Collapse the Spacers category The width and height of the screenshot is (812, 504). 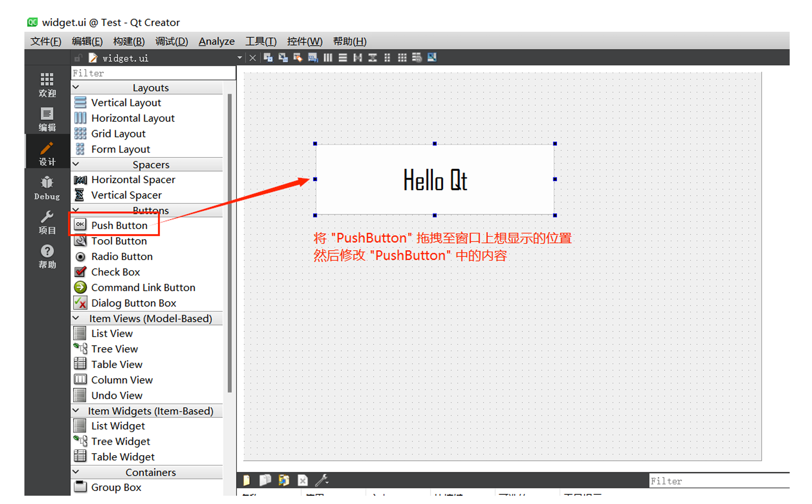pos(76,164)
